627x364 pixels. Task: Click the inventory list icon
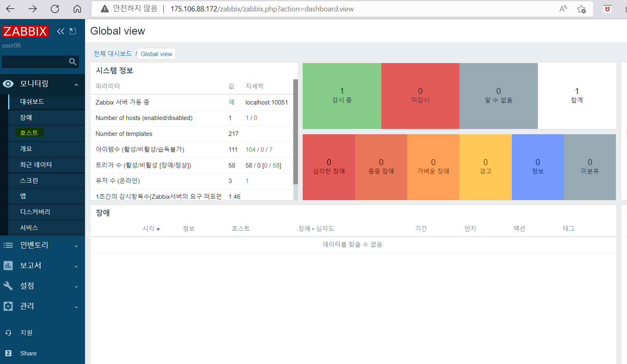pos(8,245)
